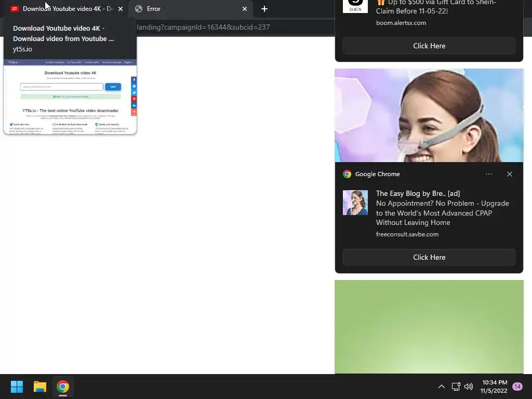Viewport: 532px width, 399px height.
Task: Open the network status tray icon
Action: click(x=456, y=387)
